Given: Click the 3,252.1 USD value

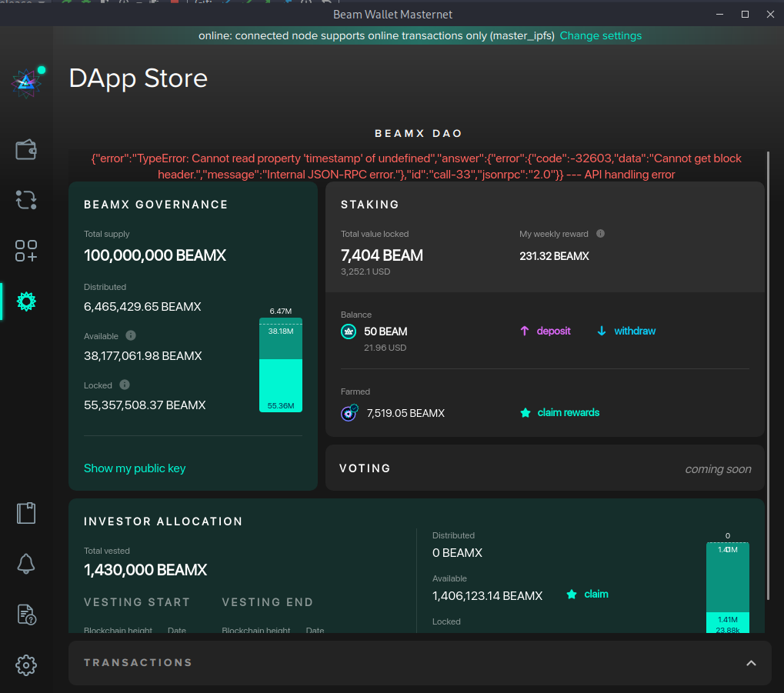Looking at the screenshot, I should pos(365,272).
